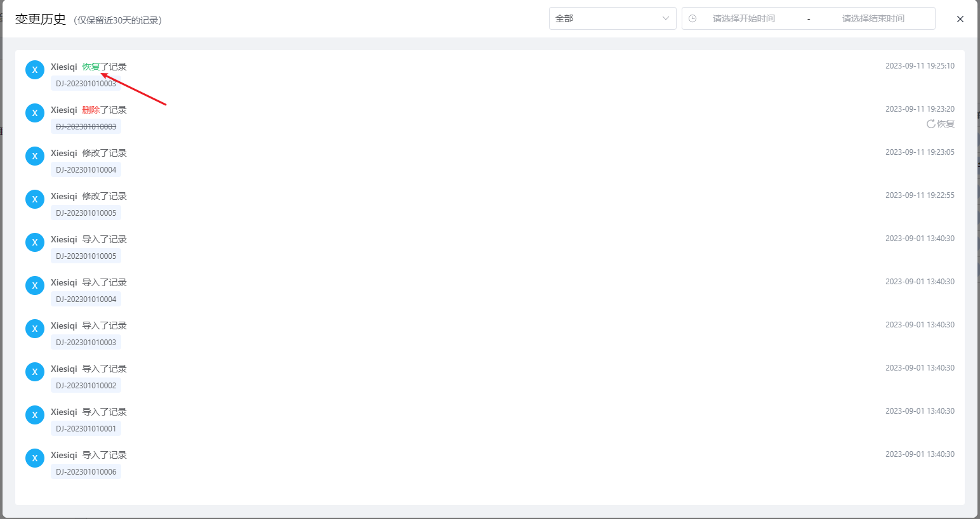Image resolution: width=980 pixels, height=519 pixels.
Task: Click 修改了记录 text on the 19:23:05 entry
Action: 105,153
